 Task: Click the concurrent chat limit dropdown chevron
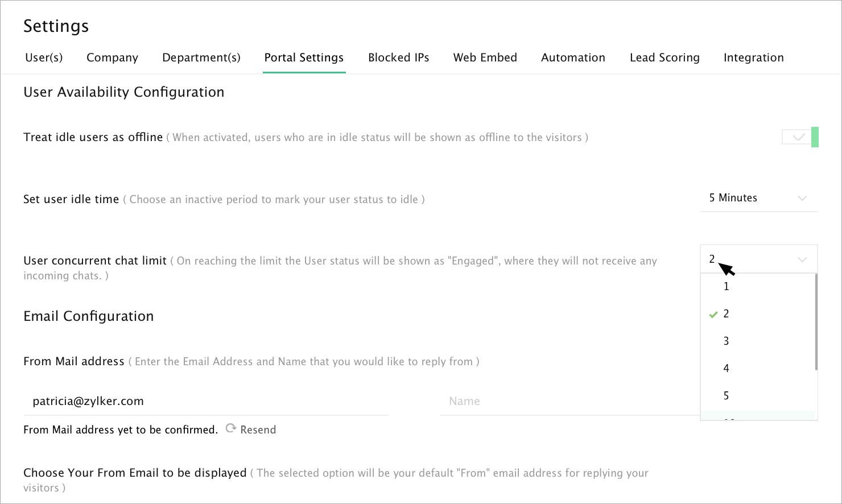pyautogui.click(x=802, y=259)
